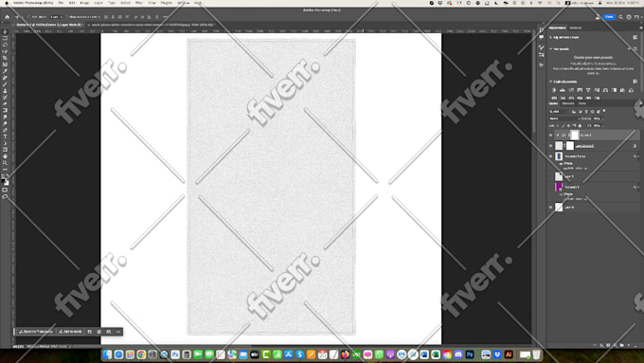Open more options in contextual task bar
Viewport: 644px width, 363px height.
tap(118, 332)
